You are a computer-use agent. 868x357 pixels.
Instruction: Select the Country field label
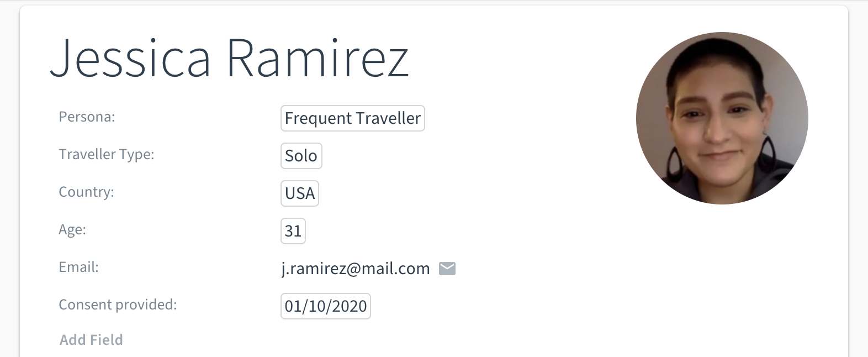pos(86,192)
